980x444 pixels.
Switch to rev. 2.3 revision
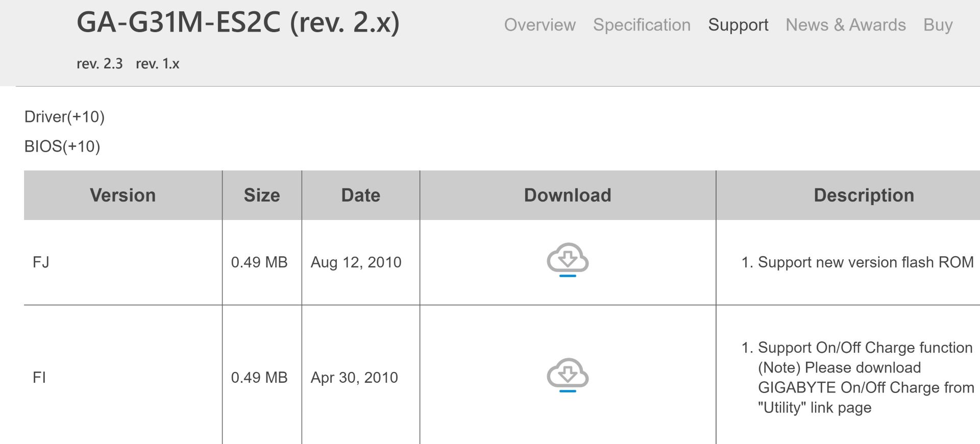(x=100, y=64)
